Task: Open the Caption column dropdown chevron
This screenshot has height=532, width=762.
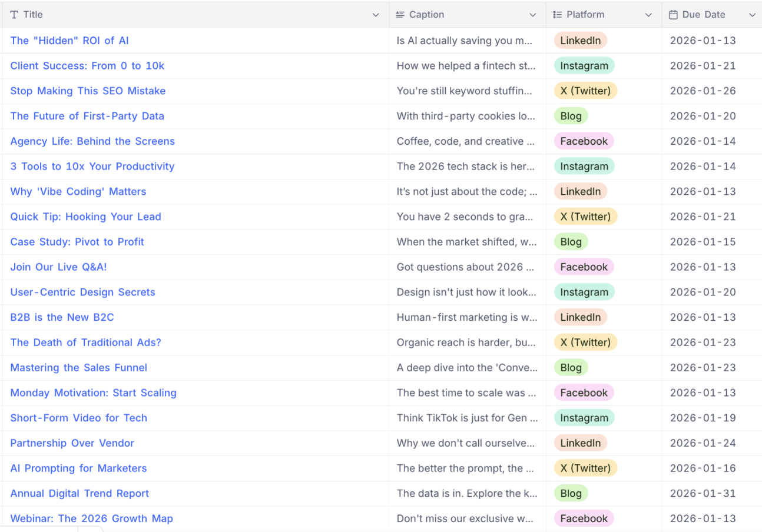Action: 533,15
